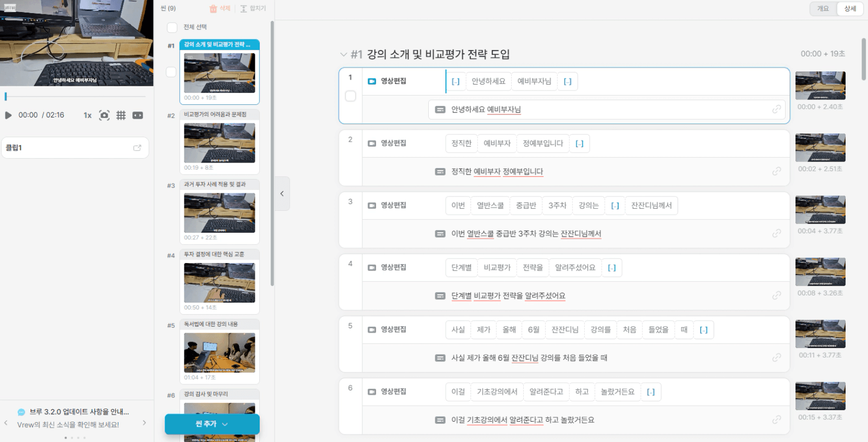Click the 영상편집 video icon in clip 3

tap(372, 205)
